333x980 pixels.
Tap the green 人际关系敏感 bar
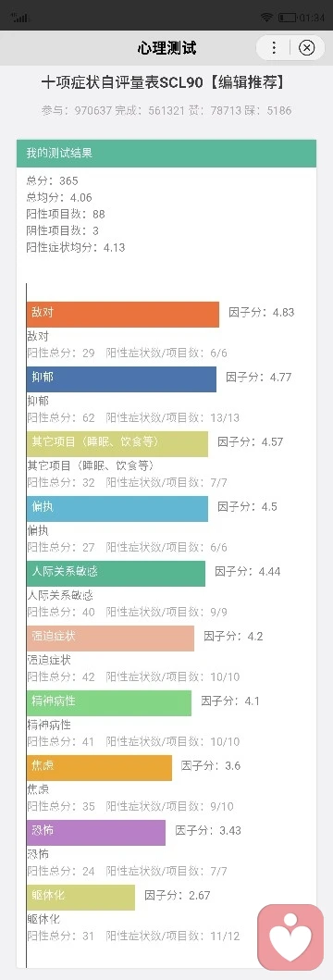(x=117, y=573)
